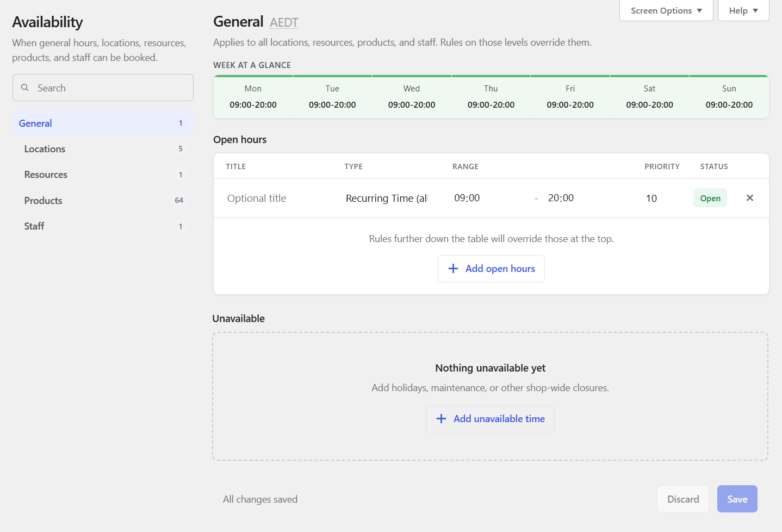This screenshot has width=782, height=532.
Task: Remove the open hours rule with X icon
Action: (750, 198)
